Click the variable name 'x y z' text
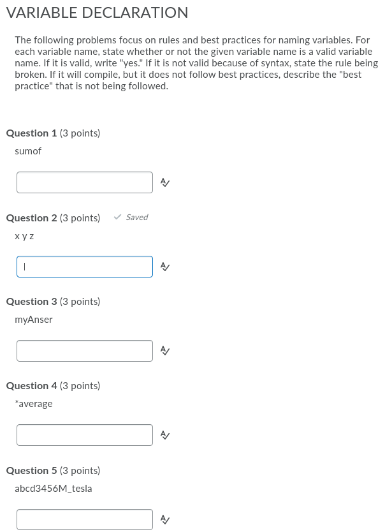Image resolution: width=392 pixels, height=532 pixels. coord(25,235)
